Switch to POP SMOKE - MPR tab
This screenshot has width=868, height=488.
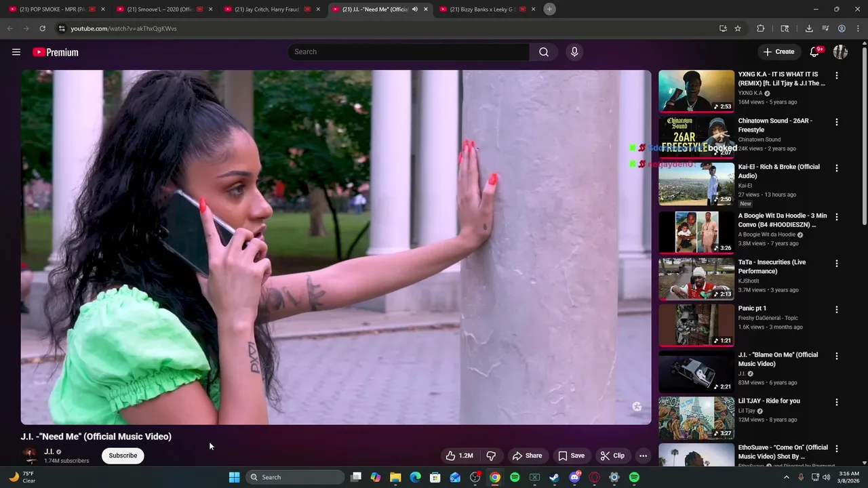click(57, 9)
